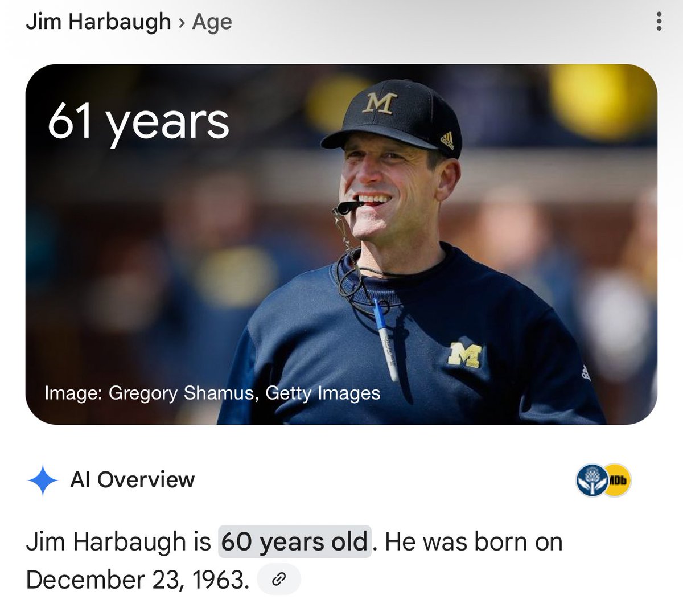The width and height of the screenshot is (683, 616).
Task: Click the link chip after December 23, 1963
Action: (279, 580)
